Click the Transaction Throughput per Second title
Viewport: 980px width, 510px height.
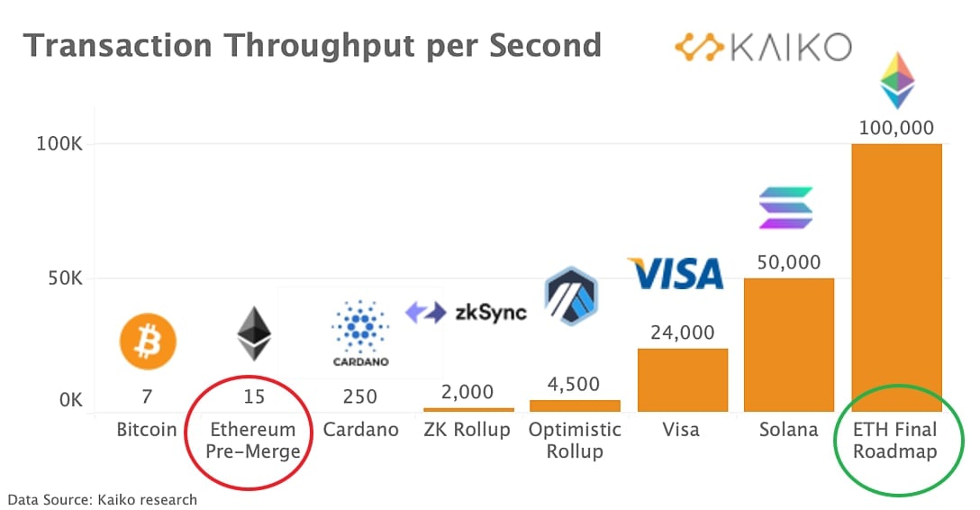pos(313,47)
